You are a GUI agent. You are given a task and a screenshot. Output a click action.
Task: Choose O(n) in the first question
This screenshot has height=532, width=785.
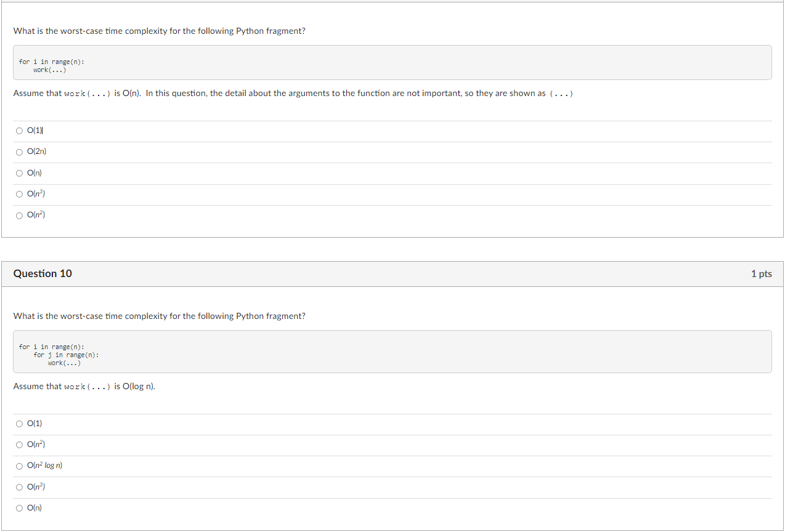click(x=19, y=173)
